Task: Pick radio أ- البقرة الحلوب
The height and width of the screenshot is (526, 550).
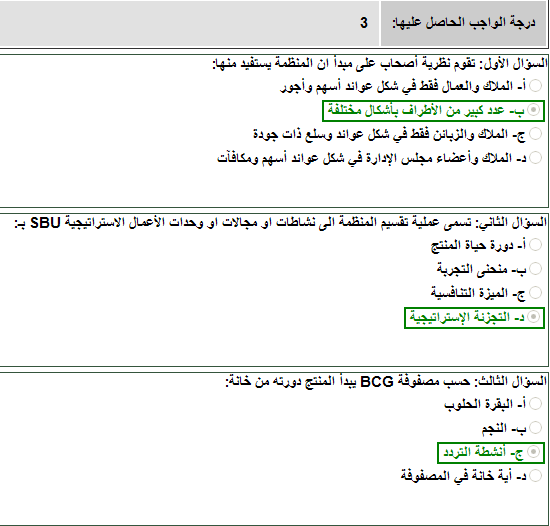Action: tap(535, 403)
